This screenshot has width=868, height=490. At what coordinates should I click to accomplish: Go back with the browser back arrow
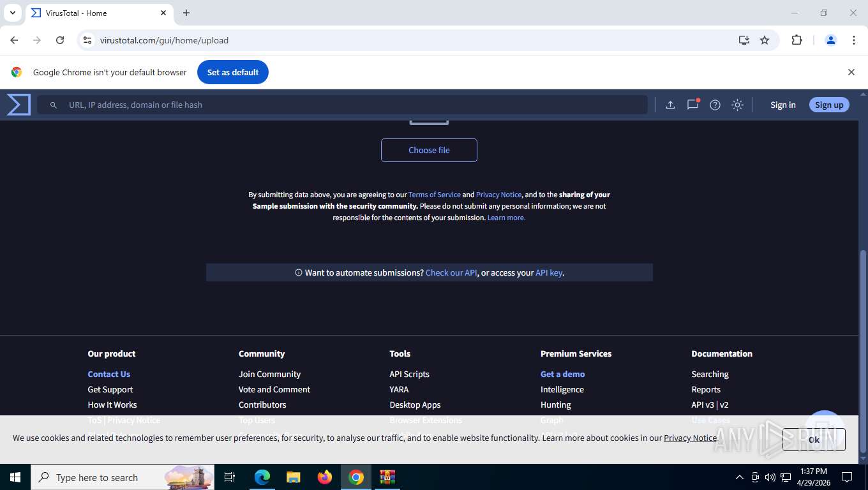(14, 40)
